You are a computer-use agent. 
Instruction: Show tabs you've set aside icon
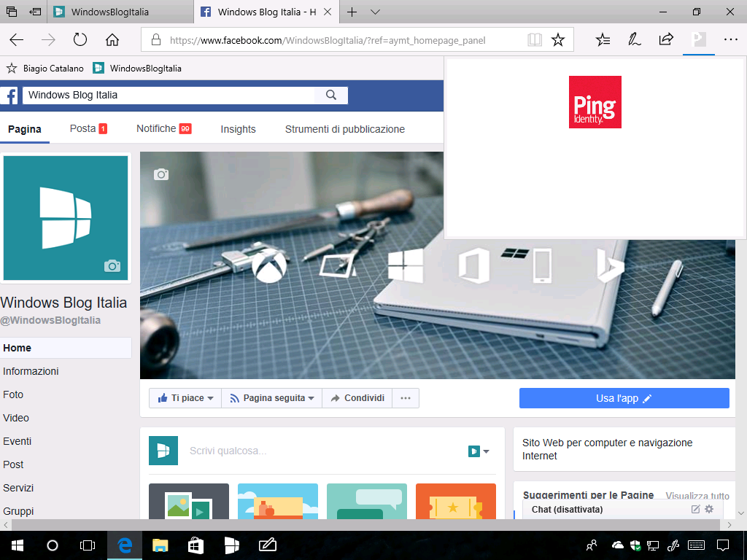point(12,12)
